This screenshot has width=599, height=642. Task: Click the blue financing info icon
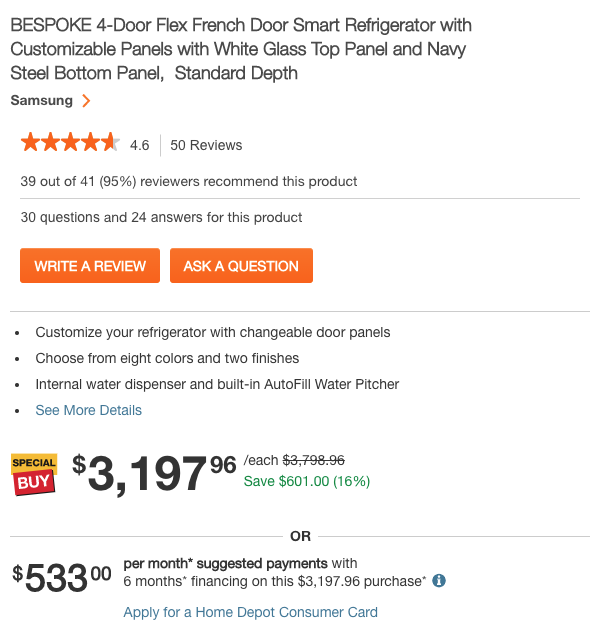[x=439, y=581]
